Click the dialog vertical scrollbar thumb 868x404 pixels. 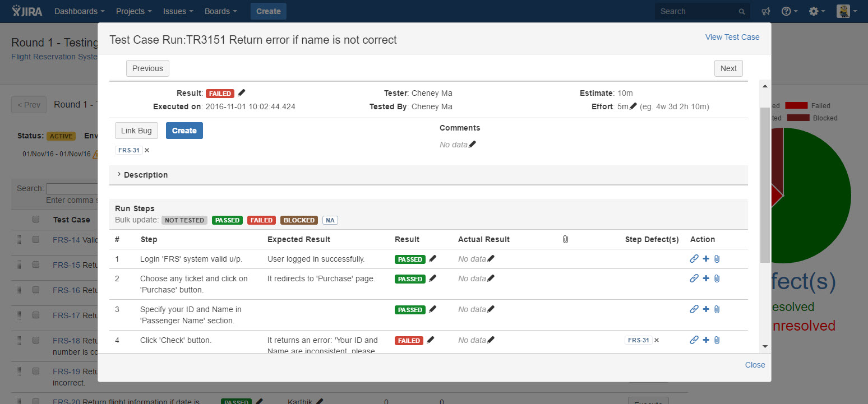tap(765, 185)
